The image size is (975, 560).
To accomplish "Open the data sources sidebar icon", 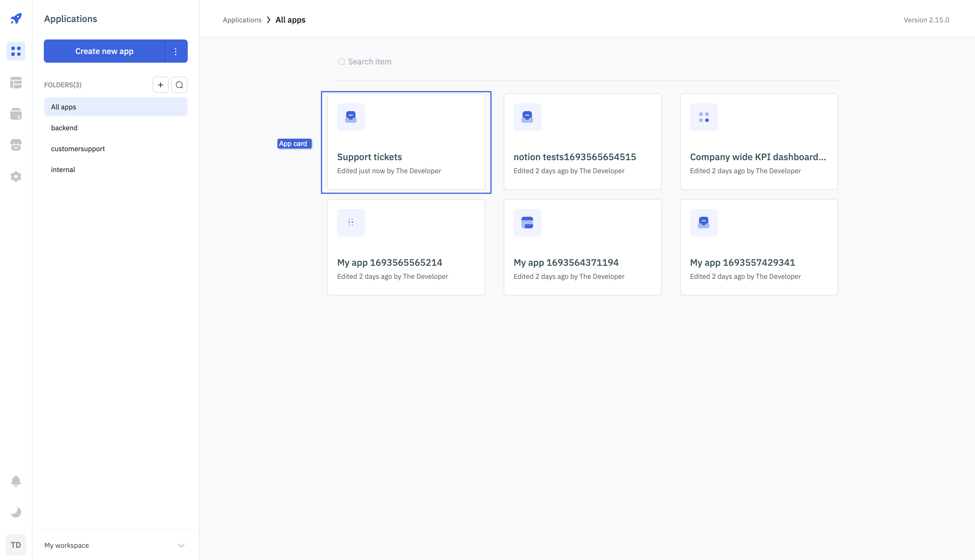I will (16, 114).
